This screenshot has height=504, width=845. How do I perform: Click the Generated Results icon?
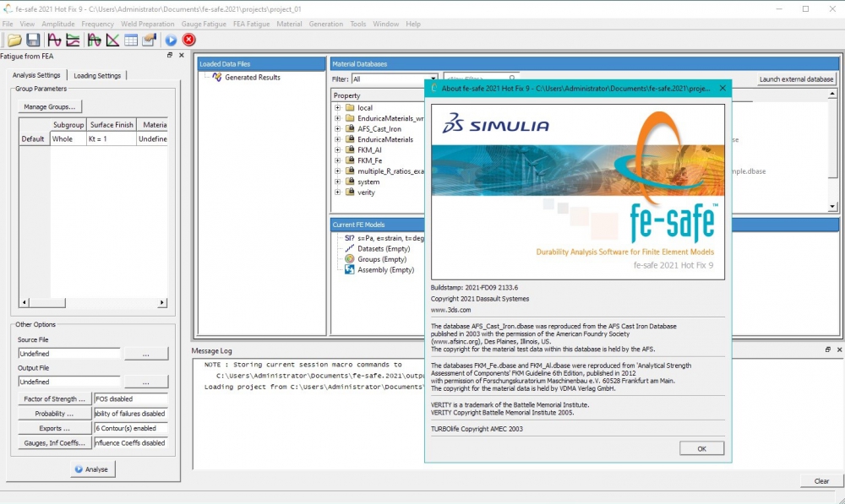click(x=216, y=78)
